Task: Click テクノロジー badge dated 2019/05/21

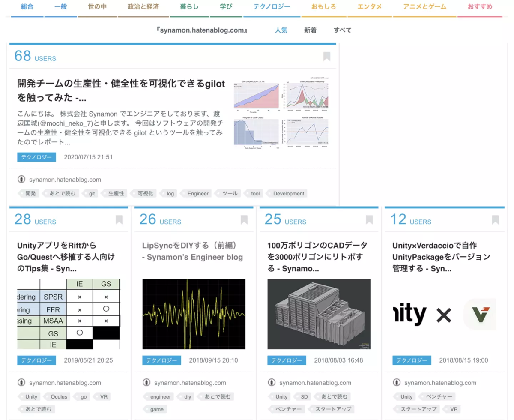Action: tap(37, 360)
